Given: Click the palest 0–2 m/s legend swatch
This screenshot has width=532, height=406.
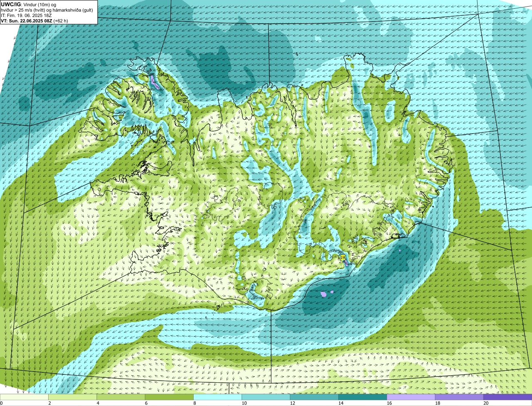Looking at the screenshot, I should tap(24, 397).
